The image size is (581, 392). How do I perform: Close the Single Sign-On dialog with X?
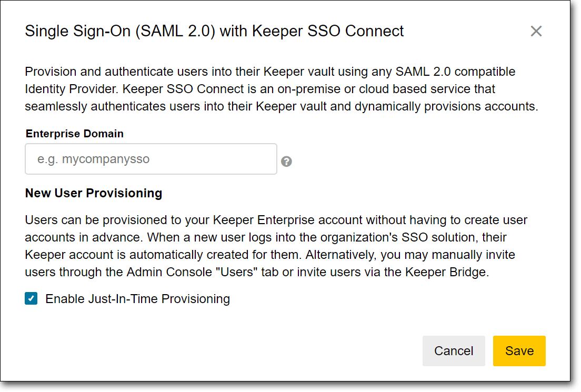[x=536, y=31]
